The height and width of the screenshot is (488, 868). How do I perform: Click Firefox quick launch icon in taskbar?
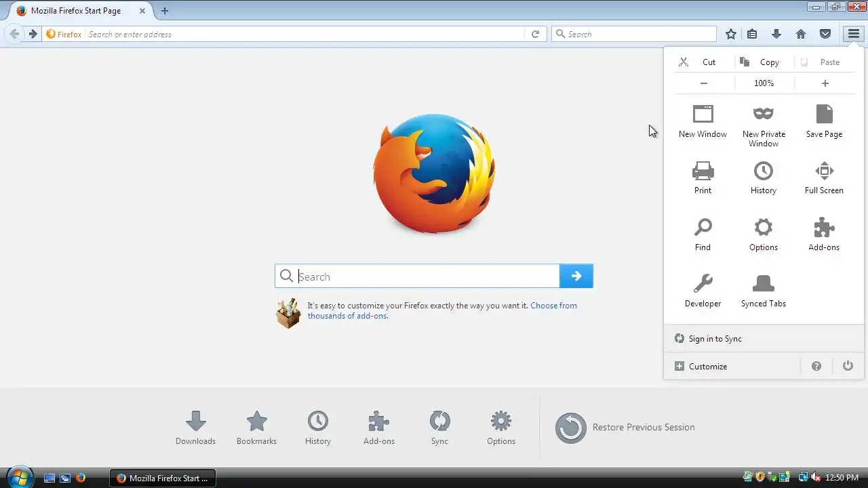(x=81, y=478)
